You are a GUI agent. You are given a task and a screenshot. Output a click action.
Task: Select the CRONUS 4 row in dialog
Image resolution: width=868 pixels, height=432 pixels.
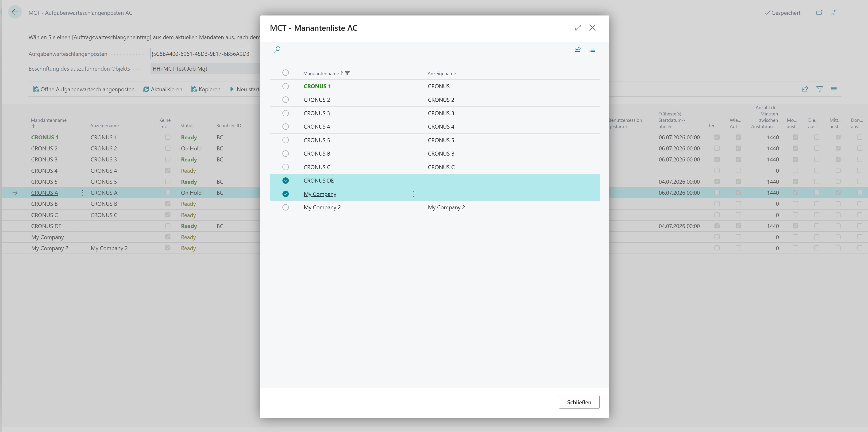click(285, 127)
